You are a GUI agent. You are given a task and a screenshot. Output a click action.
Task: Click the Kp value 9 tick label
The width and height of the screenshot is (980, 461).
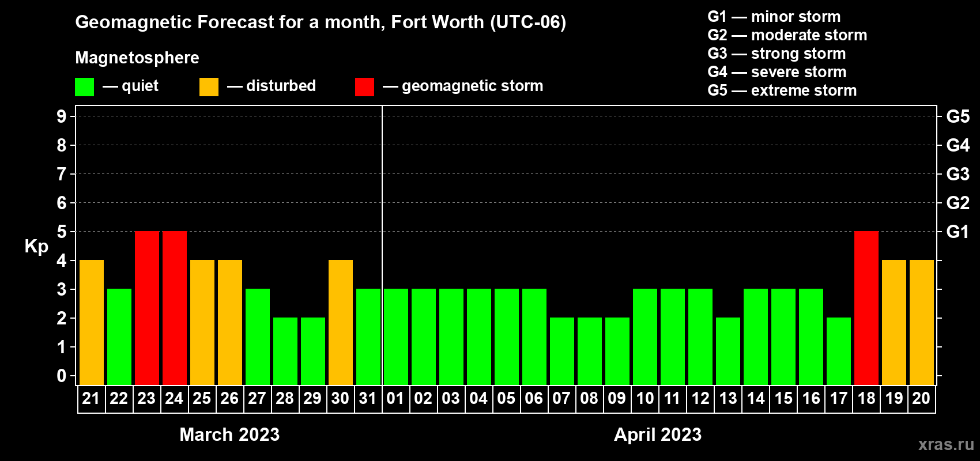coord(62,116)
